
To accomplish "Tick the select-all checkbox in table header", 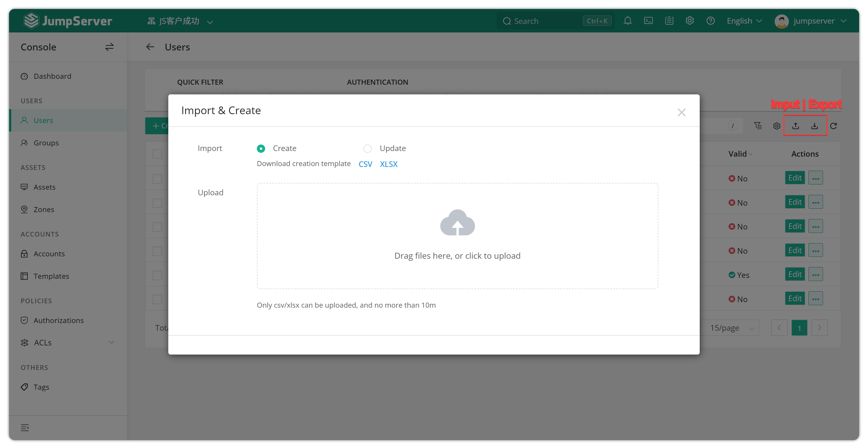I will pyautogui.click(x=157, y=154).
